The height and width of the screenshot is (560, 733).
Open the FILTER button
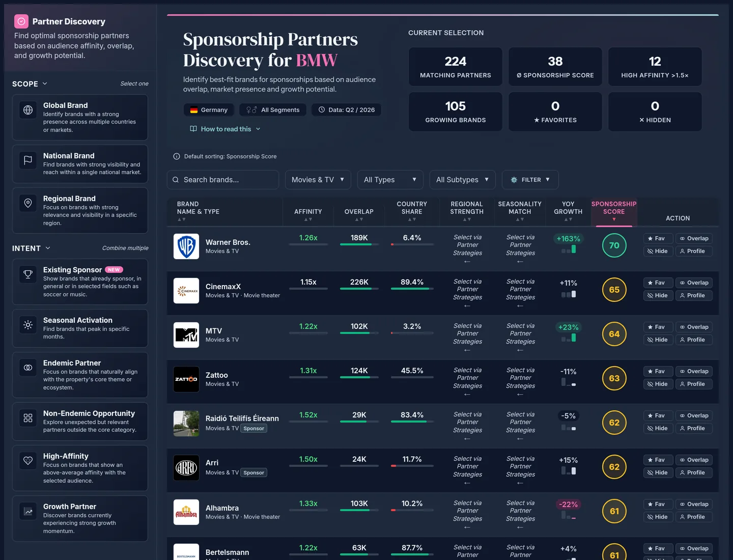click(x=530, y=180)
